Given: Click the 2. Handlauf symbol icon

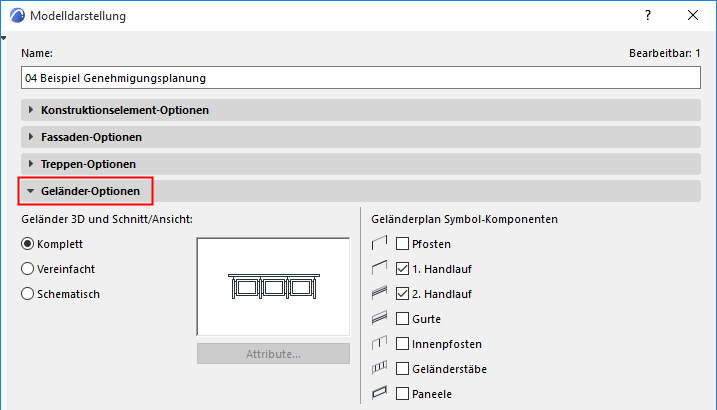Looking at the screenshot, I should 379,294.
